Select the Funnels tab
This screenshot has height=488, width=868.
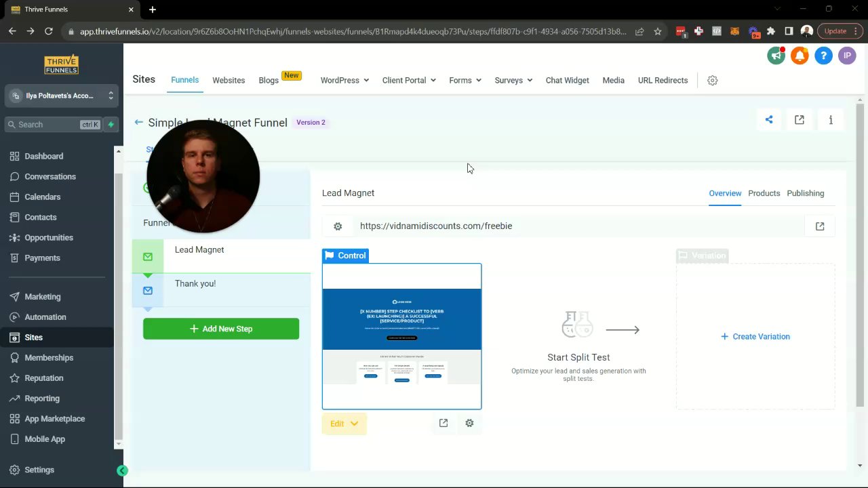(x=184, y=80)
